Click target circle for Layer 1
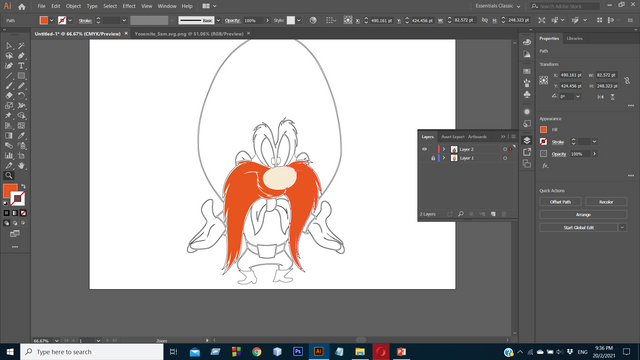Image resolution: width=640 pixels, height=360 pixels. pos(505,158)
